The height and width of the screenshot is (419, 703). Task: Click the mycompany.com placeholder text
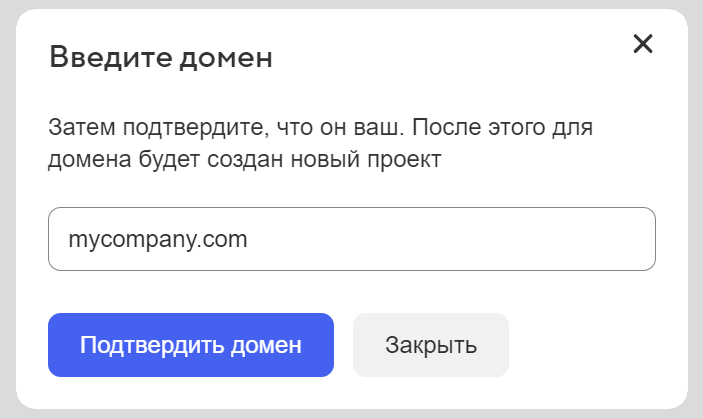click(158, 240)
